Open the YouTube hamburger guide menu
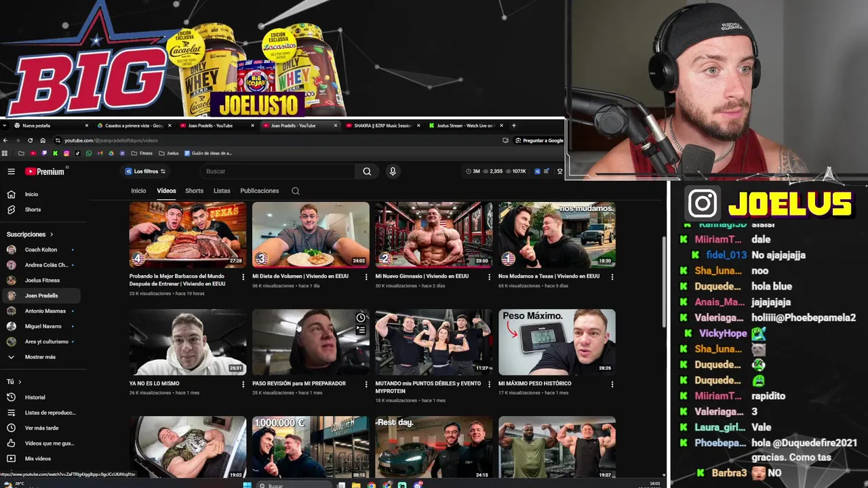The image size is (868, 488). (11, 171)
